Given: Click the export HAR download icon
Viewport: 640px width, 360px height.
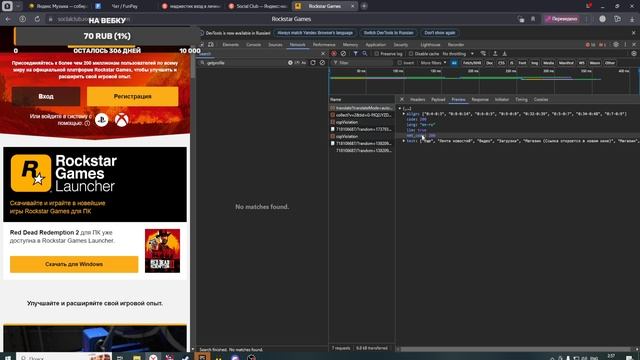Looking at the screenshot, I should coord(504,53).
